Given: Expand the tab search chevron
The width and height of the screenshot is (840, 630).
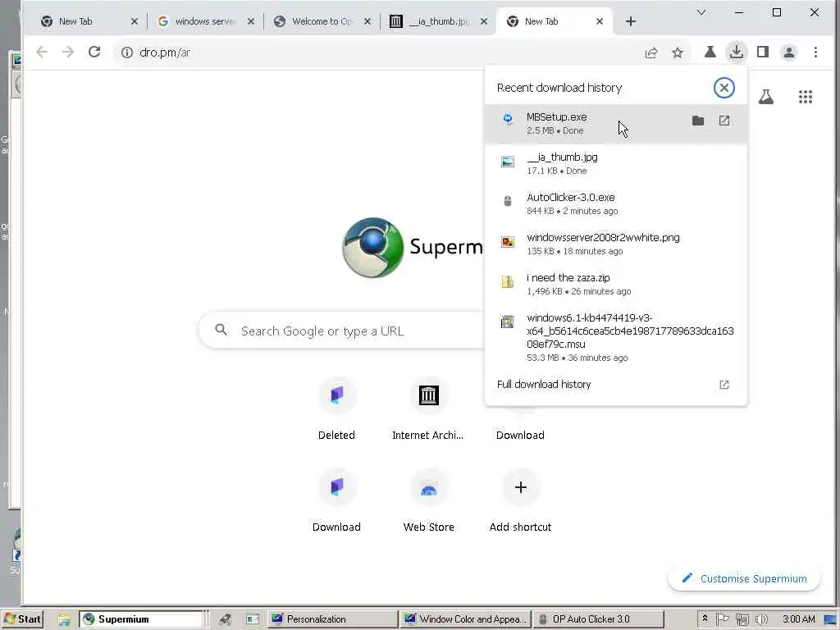Looking at the screenshot, I should coord(701,12).
